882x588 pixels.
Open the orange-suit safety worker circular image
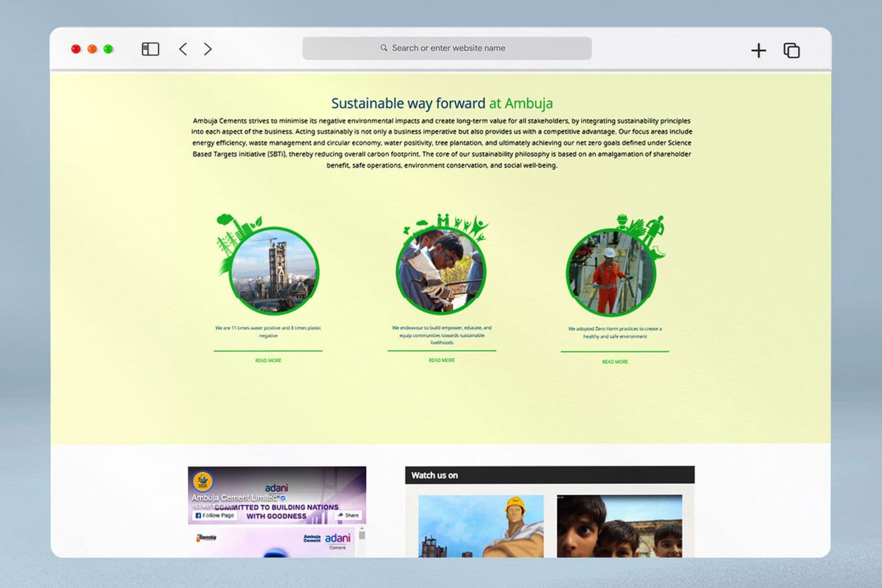tap(611, 272)
